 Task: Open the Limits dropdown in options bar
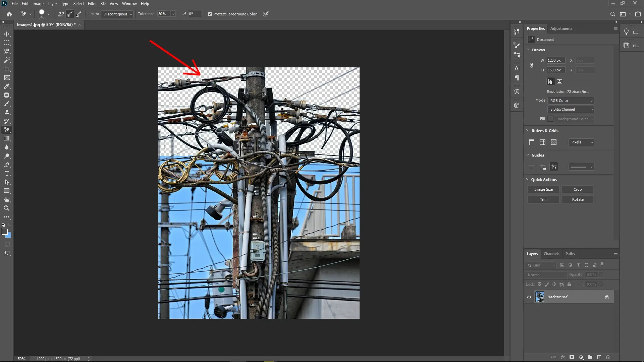coord(117,14)
